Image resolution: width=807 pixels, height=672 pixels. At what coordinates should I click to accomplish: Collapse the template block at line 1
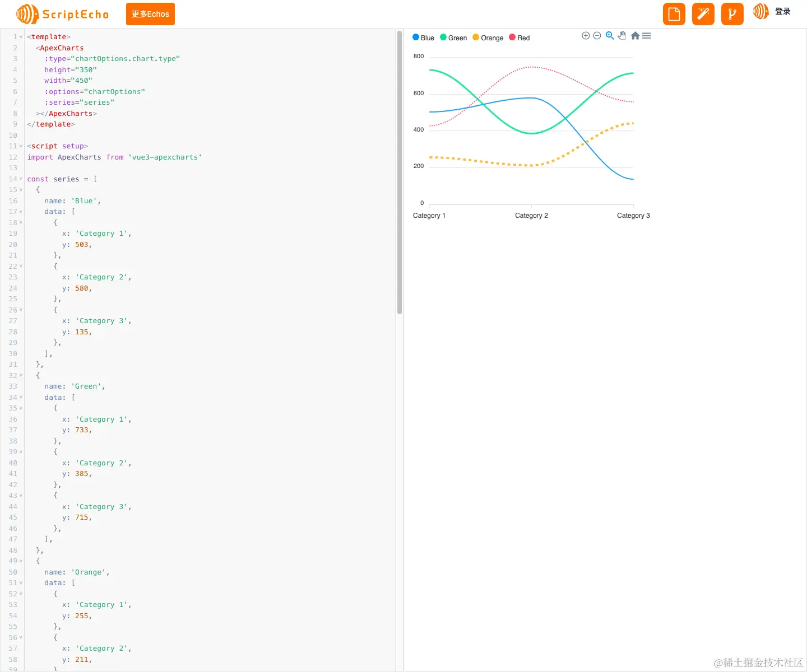click(21, 37)
